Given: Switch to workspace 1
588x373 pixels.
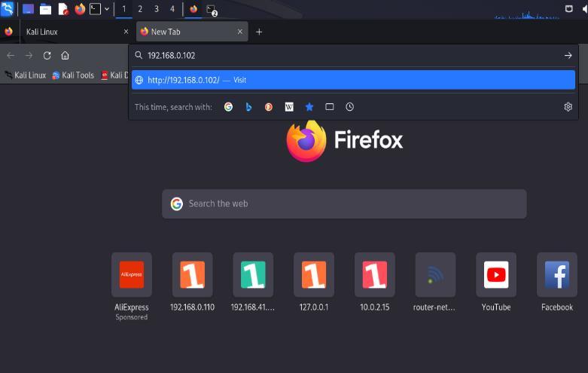Looking at the screenshot, I should point(123,9).
